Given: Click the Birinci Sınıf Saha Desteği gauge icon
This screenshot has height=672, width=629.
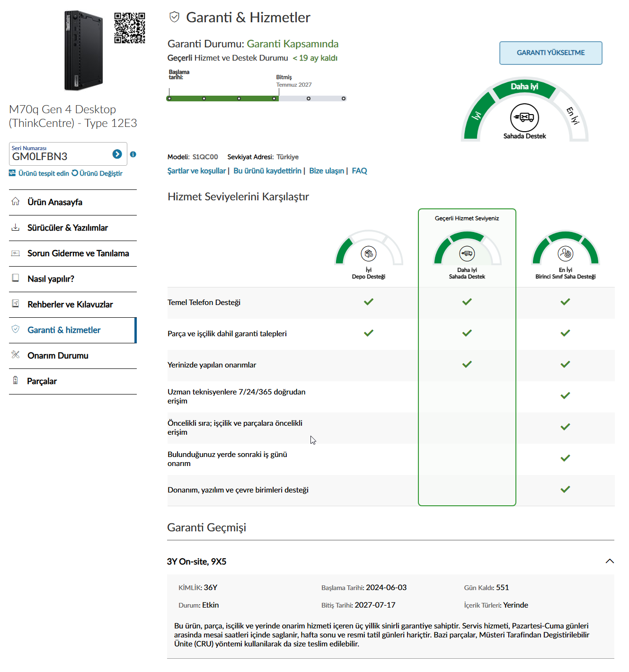Looking at the screenshot, I should point(566,254).
